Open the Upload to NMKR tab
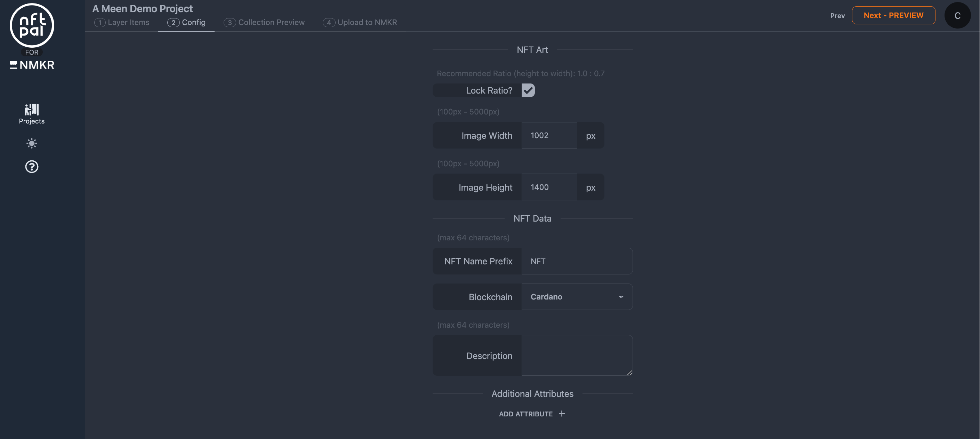980x439 pixels. [360, 23]
